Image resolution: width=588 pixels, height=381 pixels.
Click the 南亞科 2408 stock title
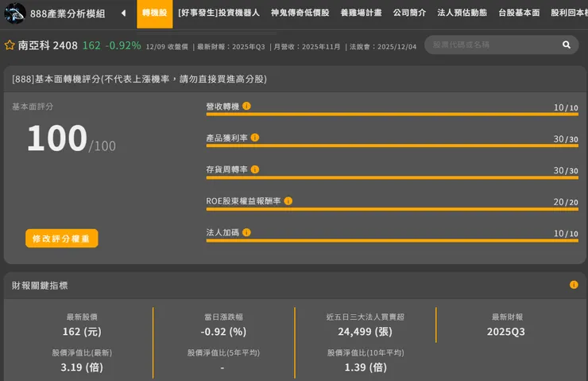click(x=48, y=45)
